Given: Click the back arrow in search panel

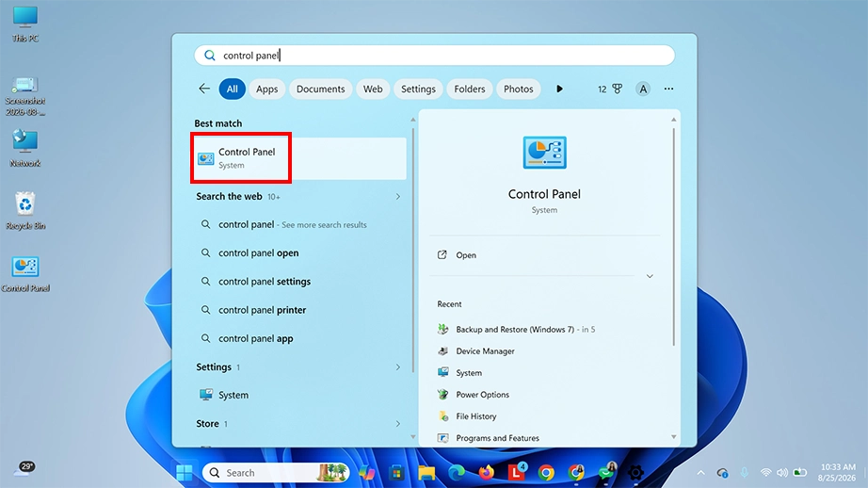Looking at the screenshot, I should coord(204,89).
